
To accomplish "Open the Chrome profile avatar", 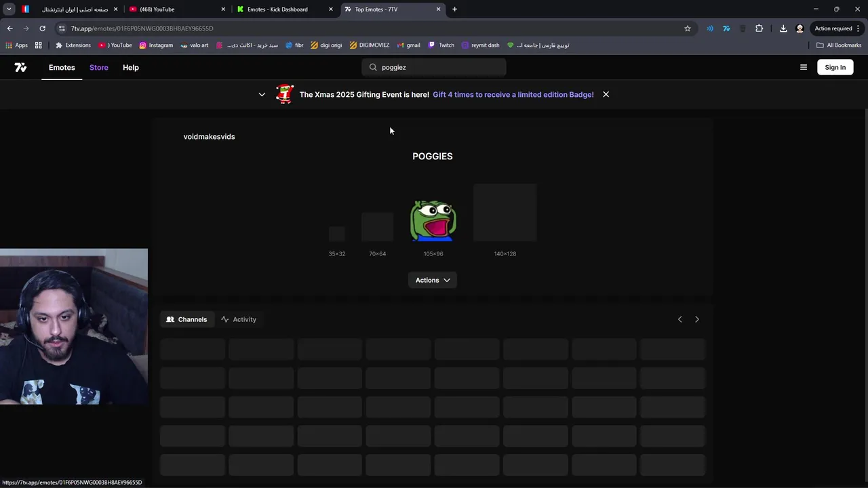I will (800, 28).
